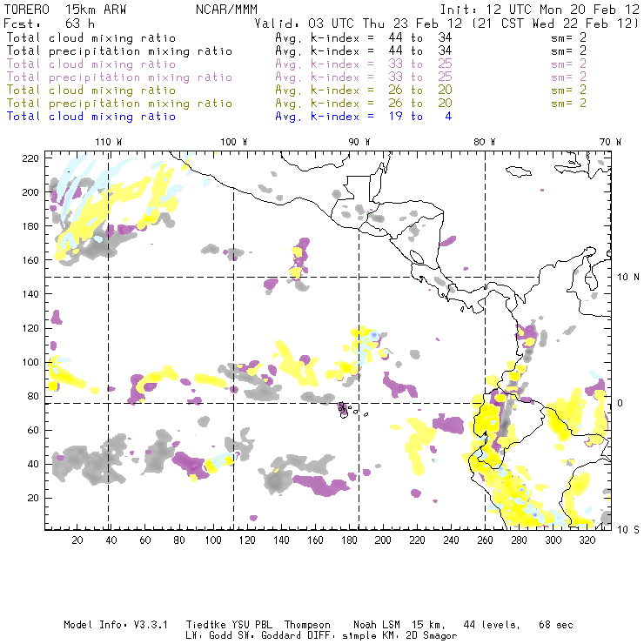
Task: Select the "100" tick on the horizontal axis
Action: [213, 540]
